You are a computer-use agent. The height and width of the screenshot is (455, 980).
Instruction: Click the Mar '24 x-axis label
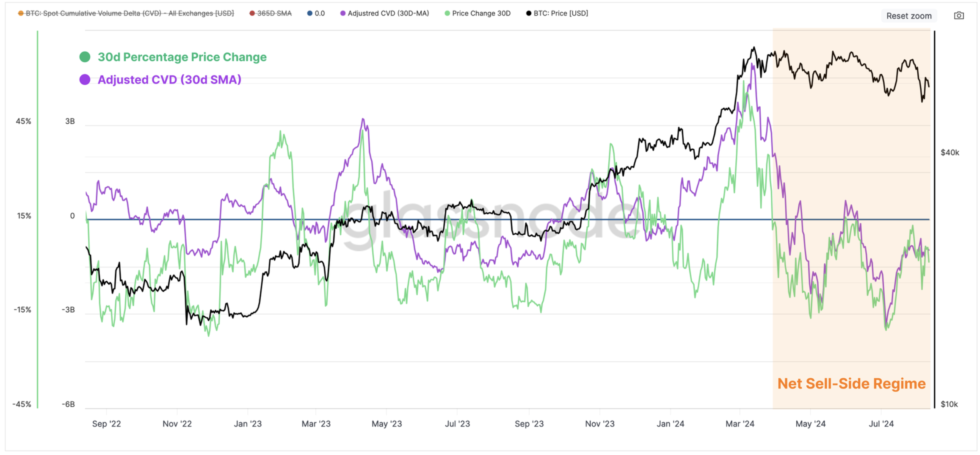[740, 424]
